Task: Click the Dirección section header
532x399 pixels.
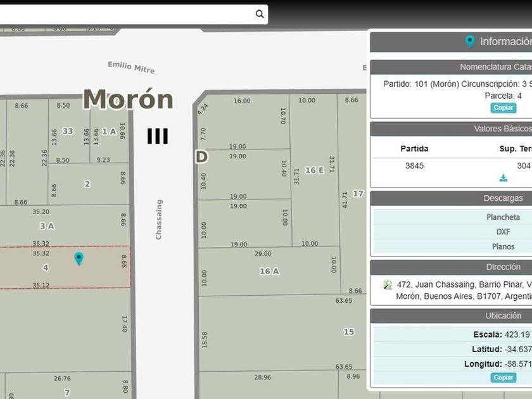Action: point(451,267)
